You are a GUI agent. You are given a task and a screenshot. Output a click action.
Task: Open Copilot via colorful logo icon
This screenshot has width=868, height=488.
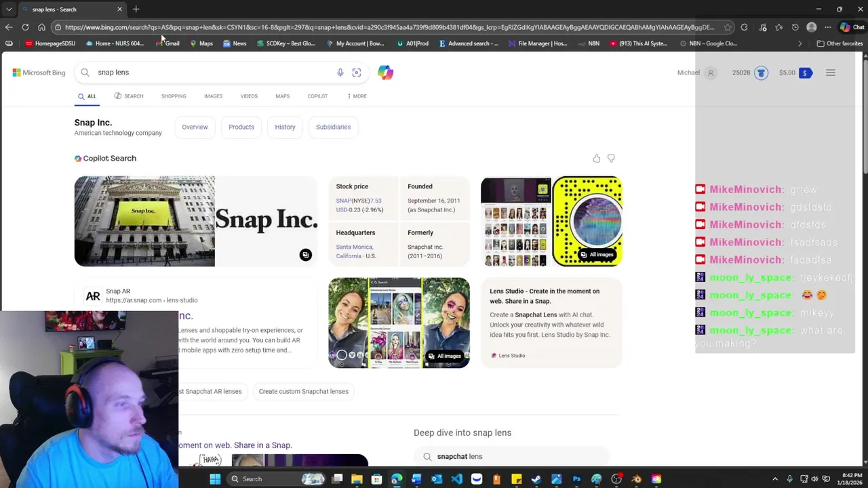[386, 73]
